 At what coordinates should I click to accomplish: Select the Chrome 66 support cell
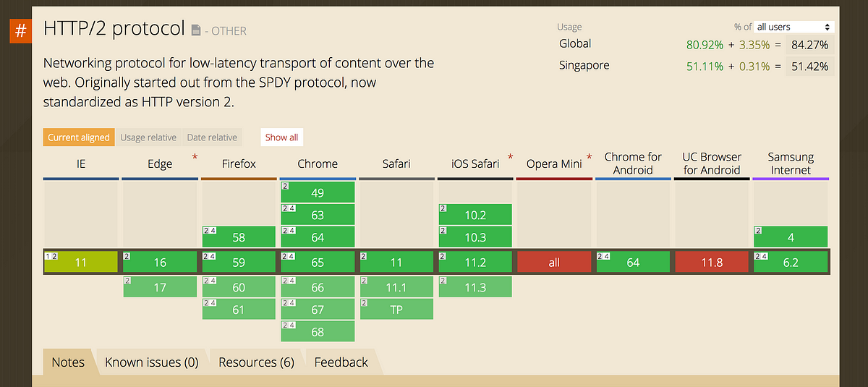coord(318,286)
